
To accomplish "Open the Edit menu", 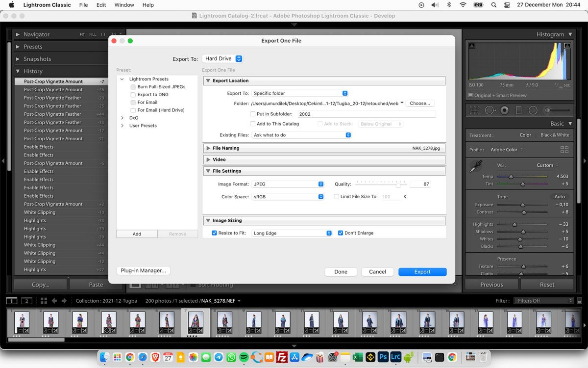I will tap(101, 5).
